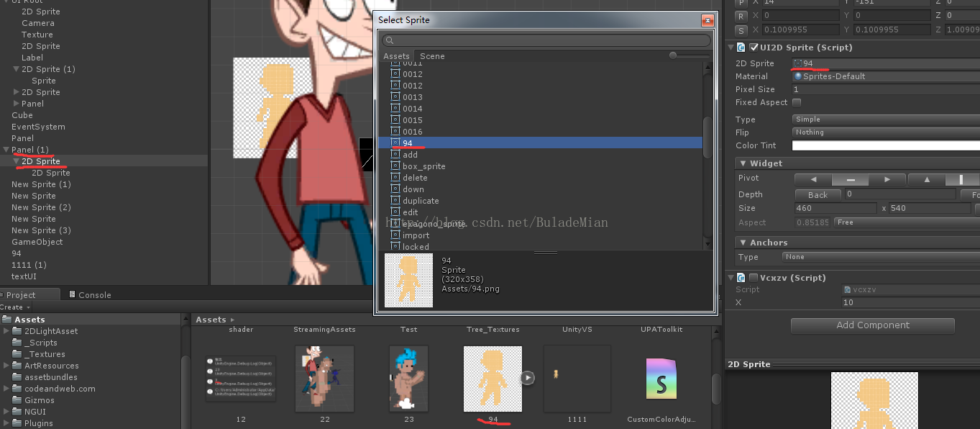Click the search magnifier in Select Sprite
The width and height of the screenshot is (980, 429).
[x=389, y=41]
